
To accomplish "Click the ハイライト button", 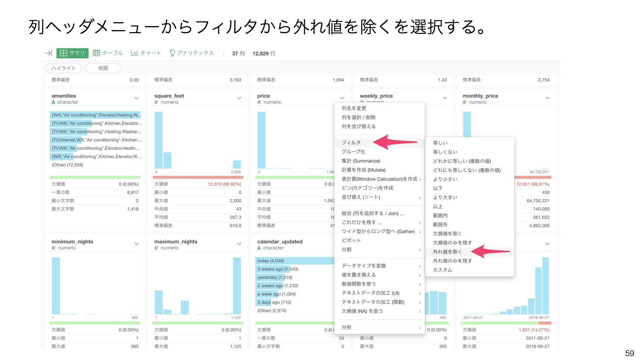I will [63, 68].
